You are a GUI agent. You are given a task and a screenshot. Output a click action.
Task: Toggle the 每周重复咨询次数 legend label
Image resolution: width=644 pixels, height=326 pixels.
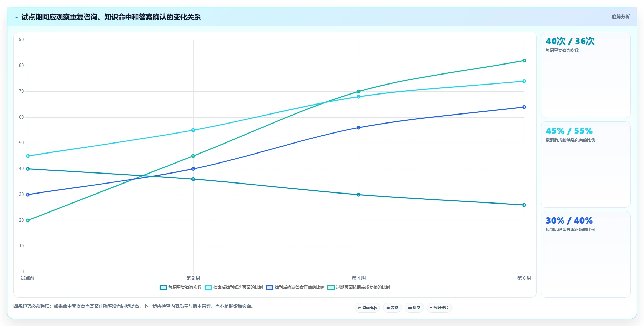[x=185, y=287]
